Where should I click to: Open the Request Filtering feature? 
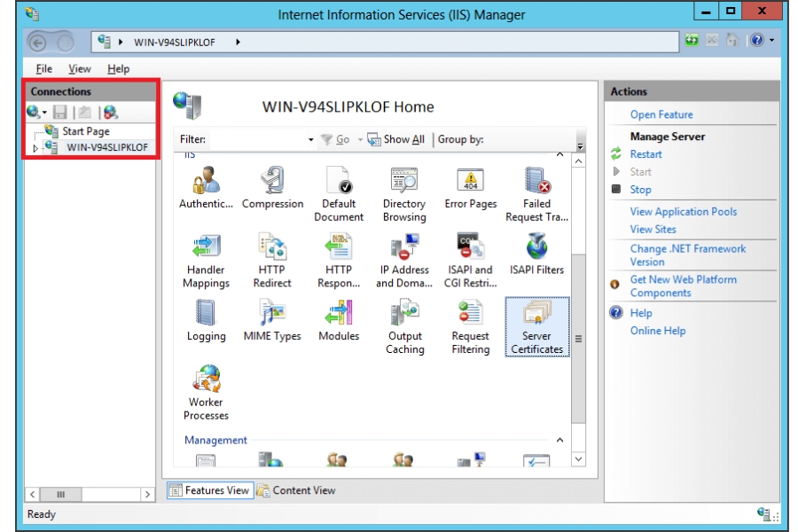pyautogui.click(x=470, y=327)
